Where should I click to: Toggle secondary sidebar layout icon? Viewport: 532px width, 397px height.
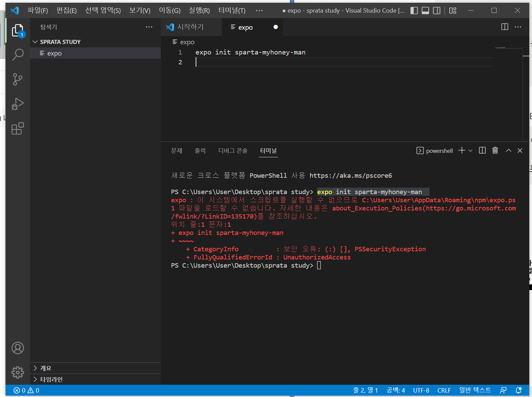pyautogui.click(x=437, y=11)
